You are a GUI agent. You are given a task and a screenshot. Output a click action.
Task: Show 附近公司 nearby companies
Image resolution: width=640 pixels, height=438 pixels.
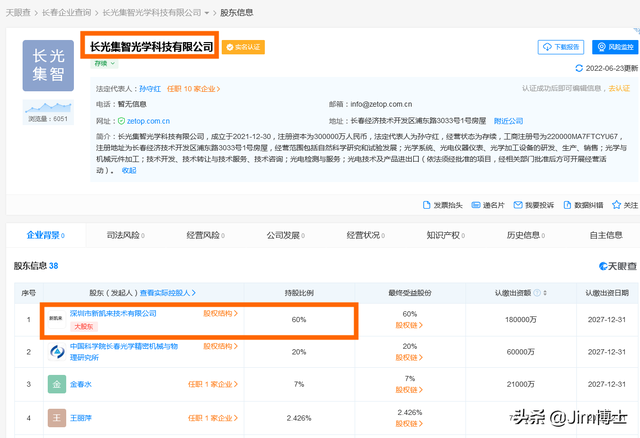(508, 121)
